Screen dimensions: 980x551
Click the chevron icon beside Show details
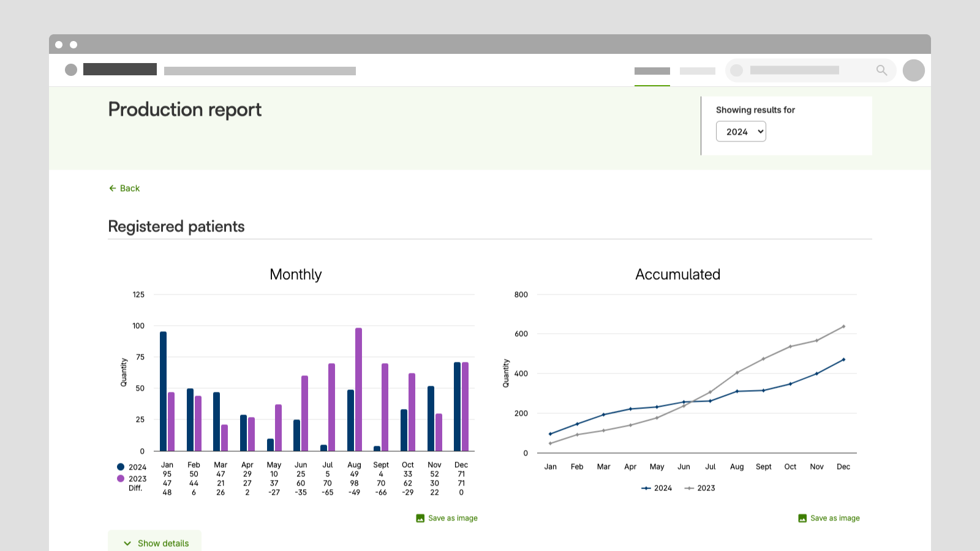127,543
